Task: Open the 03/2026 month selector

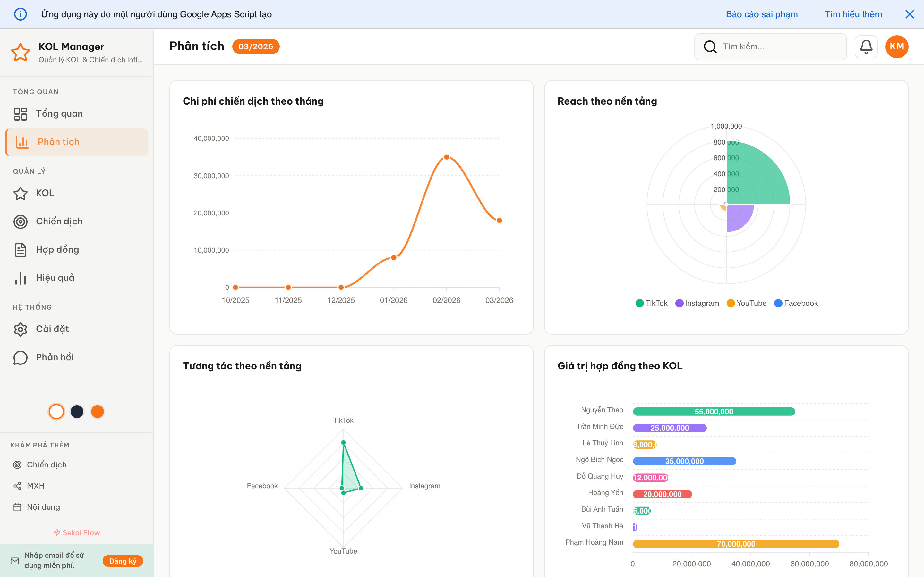Action: point(256,46)
